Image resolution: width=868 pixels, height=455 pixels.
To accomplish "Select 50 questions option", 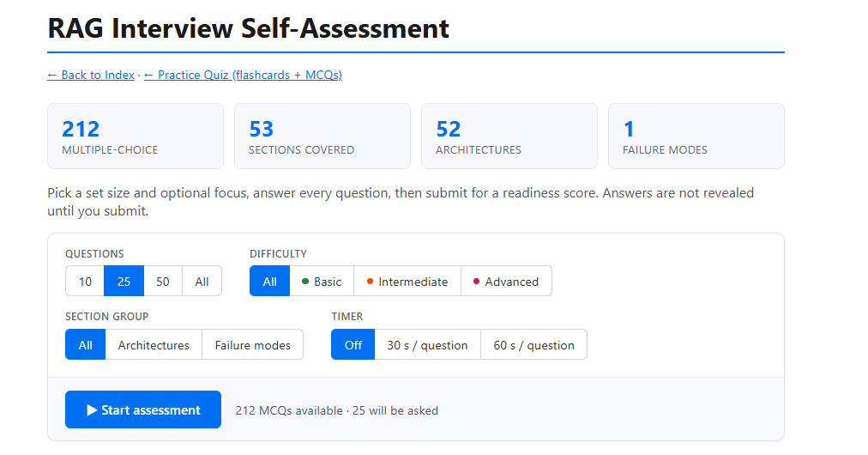I will tap(163, 282).
